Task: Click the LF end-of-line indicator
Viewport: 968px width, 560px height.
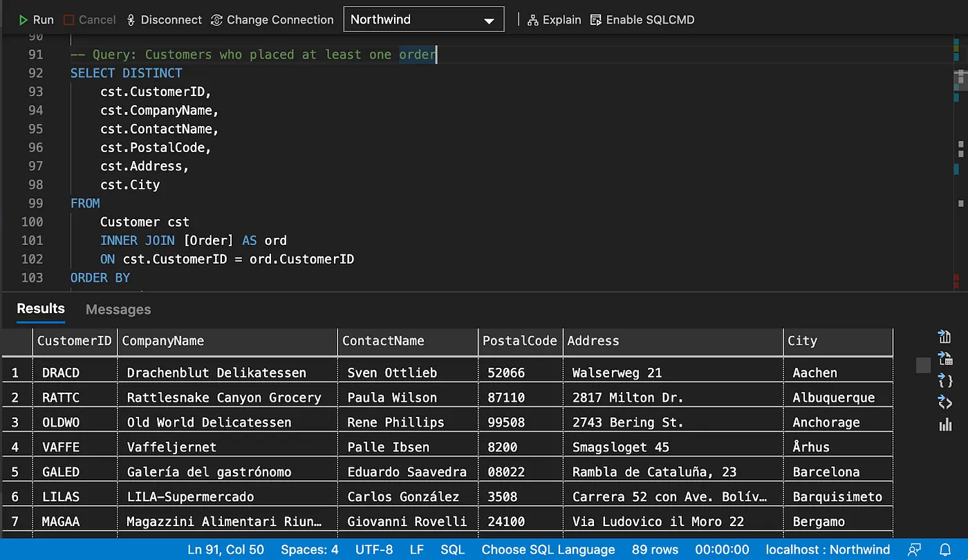Action: 417,550
